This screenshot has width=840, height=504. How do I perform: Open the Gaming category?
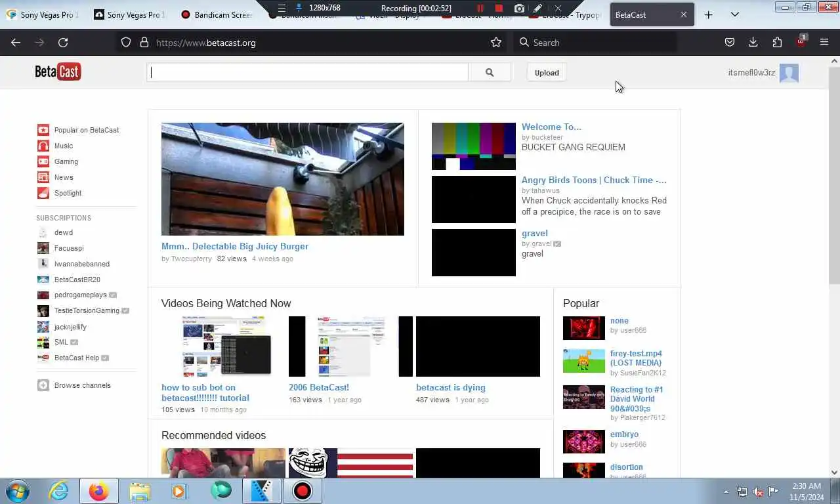(66, 161)
